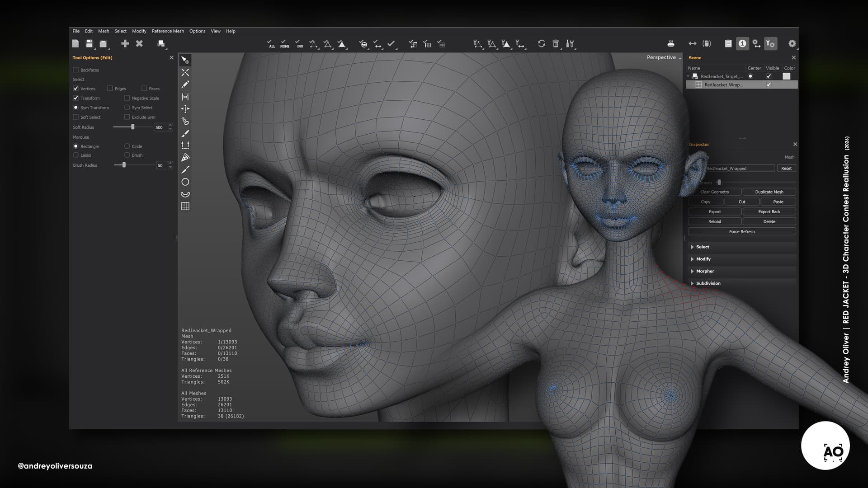Select the Lasso marquee option
868x488 pixels.
tap(76, 155)
